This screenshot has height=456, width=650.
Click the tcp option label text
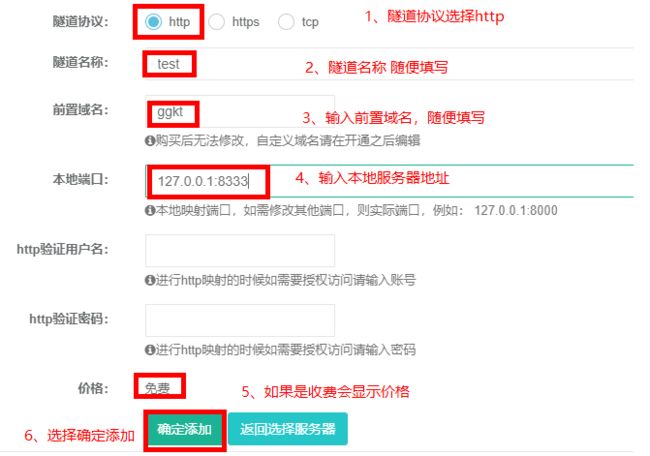pos(310,22)
